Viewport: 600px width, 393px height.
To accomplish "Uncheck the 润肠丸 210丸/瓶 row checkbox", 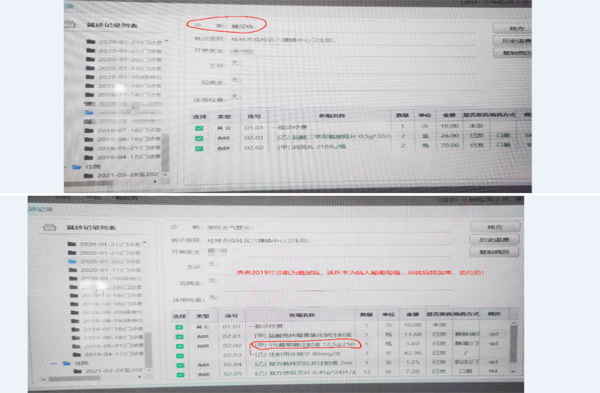I will coord(199,148).
